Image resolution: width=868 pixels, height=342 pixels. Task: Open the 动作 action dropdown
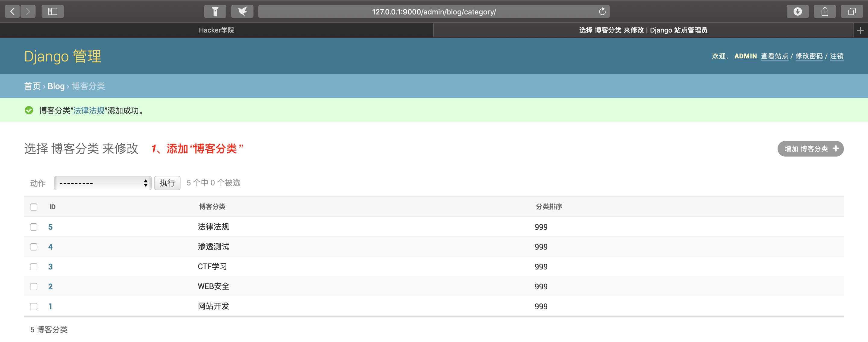point(102,183)
